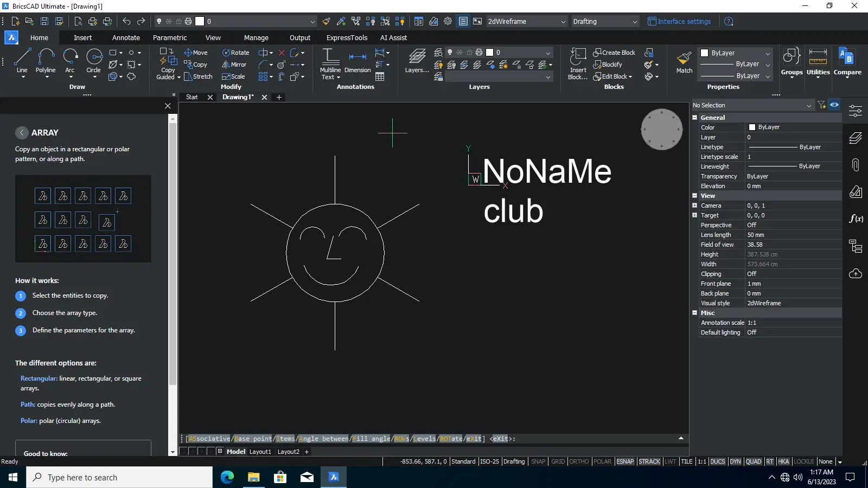The width and height of the screenshot is (868, 488).
Task: Click the Match properties icon
Action: point(684,61)
